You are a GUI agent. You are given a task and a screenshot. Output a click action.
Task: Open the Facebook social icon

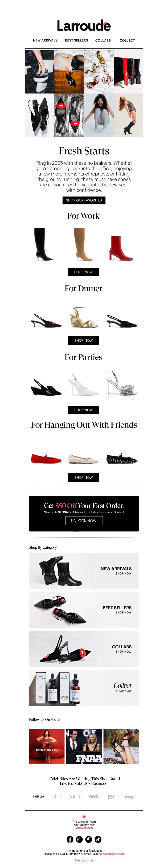[70, 839]
